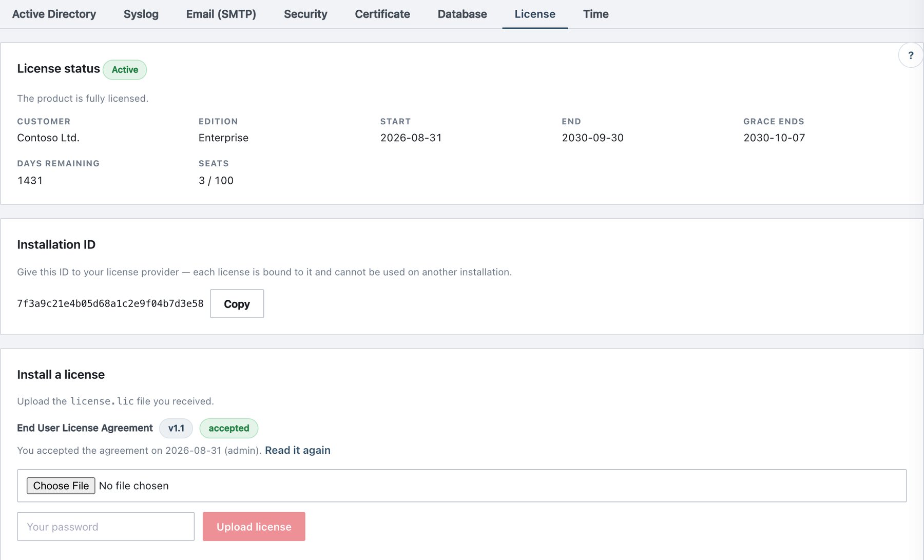Open the Read it again link

tap(298, 450)
